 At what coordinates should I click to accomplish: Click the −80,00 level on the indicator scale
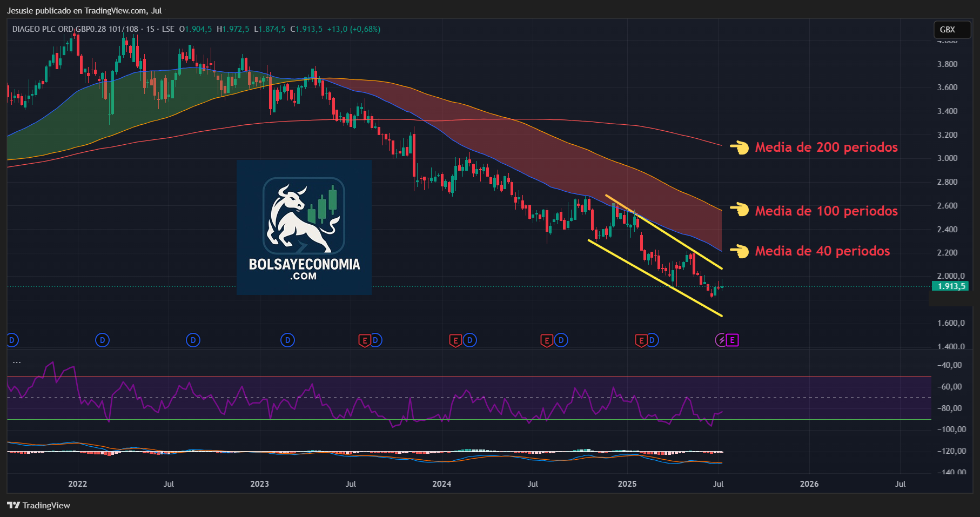(x=949, y=408)
